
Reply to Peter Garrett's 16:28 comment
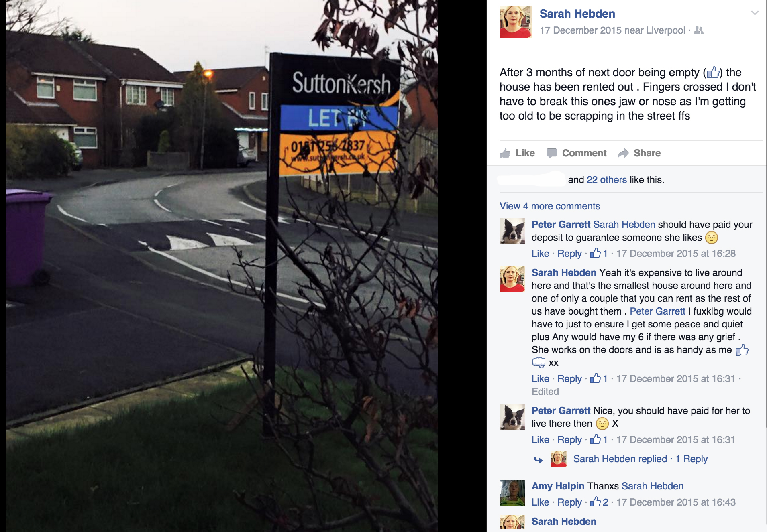click(569, 254)
